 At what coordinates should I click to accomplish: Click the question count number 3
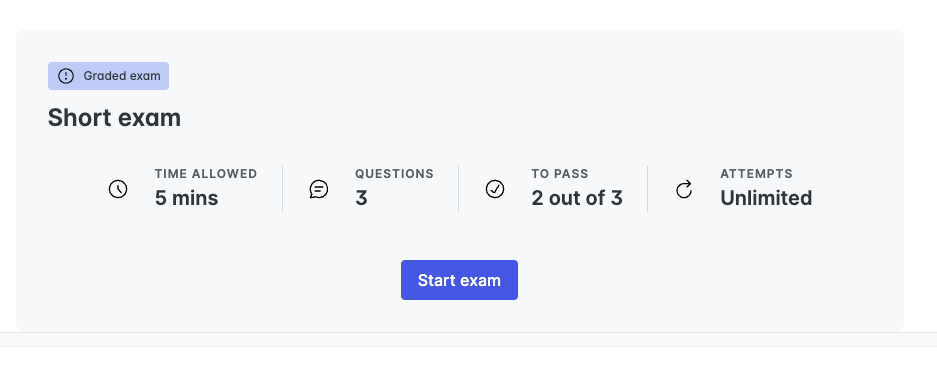361,198
